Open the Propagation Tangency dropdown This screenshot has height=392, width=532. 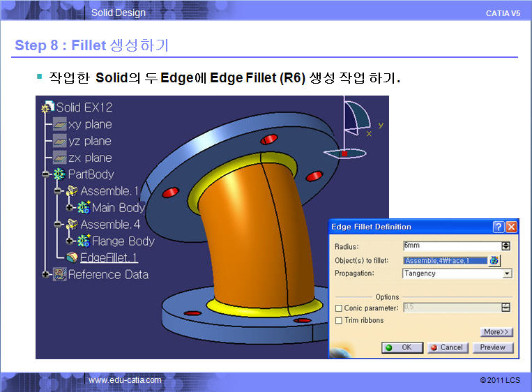[x=507, y=273]
